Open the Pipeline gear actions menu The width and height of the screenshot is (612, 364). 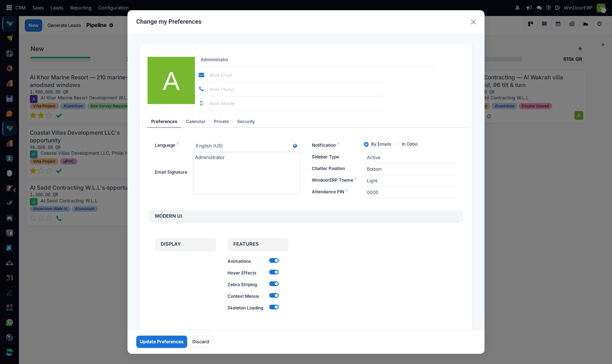pos(111,25)
